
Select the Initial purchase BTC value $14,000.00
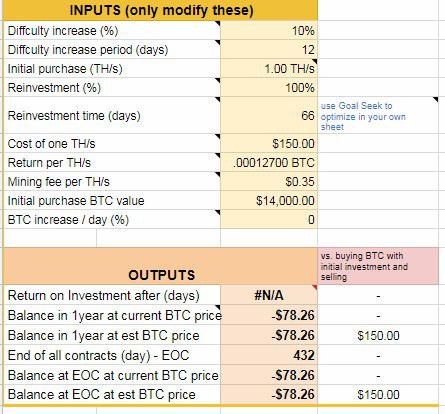pyautogui.click(x=269, y=200)
